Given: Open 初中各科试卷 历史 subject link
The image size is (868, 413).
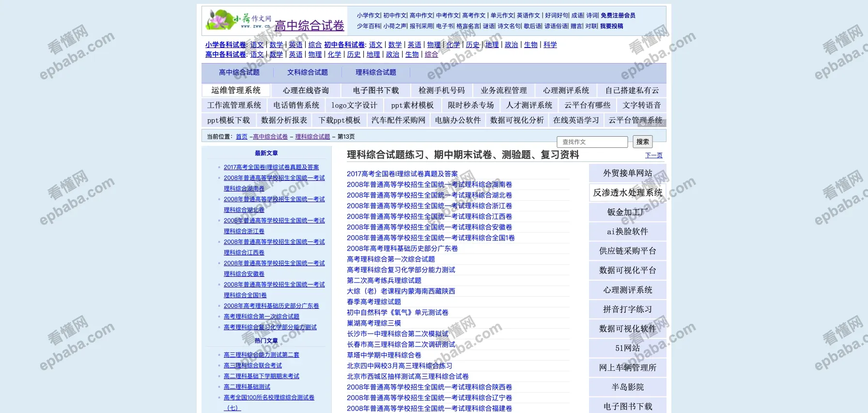Looking at the screenshot, I should click(x=473, y=45).
